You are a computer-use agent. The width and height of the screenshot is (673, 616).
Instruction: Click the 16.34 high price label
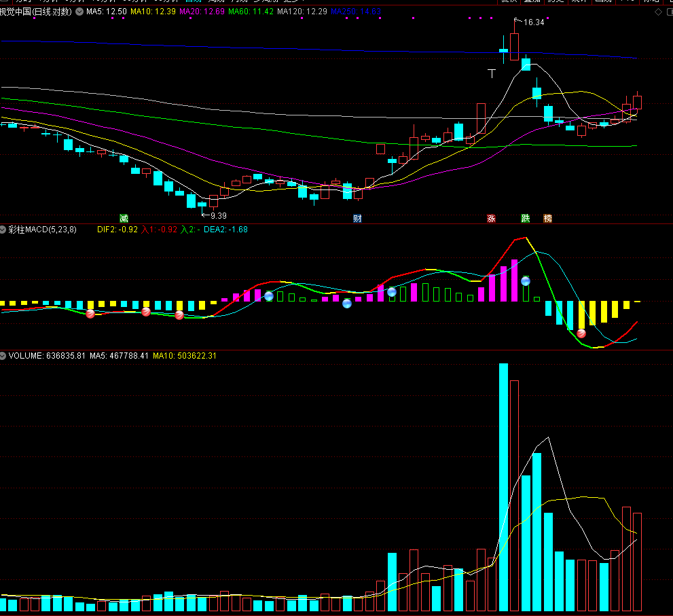point(534,22)
